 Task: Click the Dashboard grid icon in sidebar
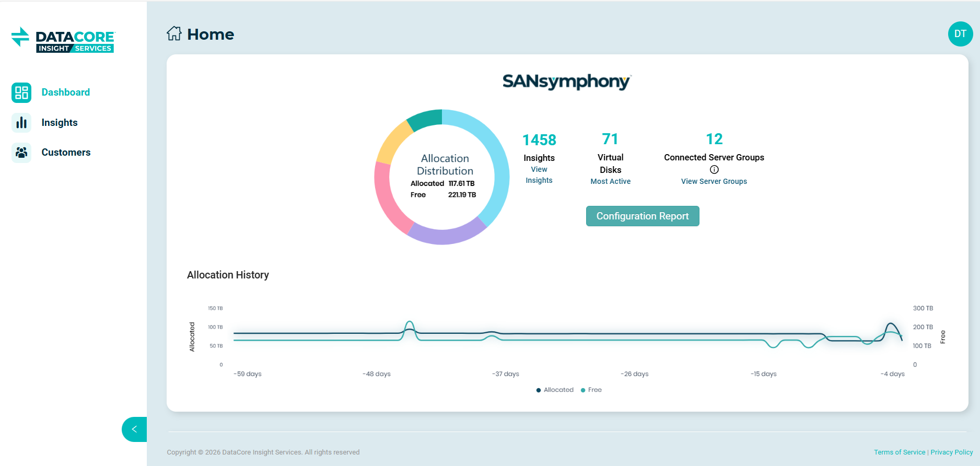pos(21,93)
